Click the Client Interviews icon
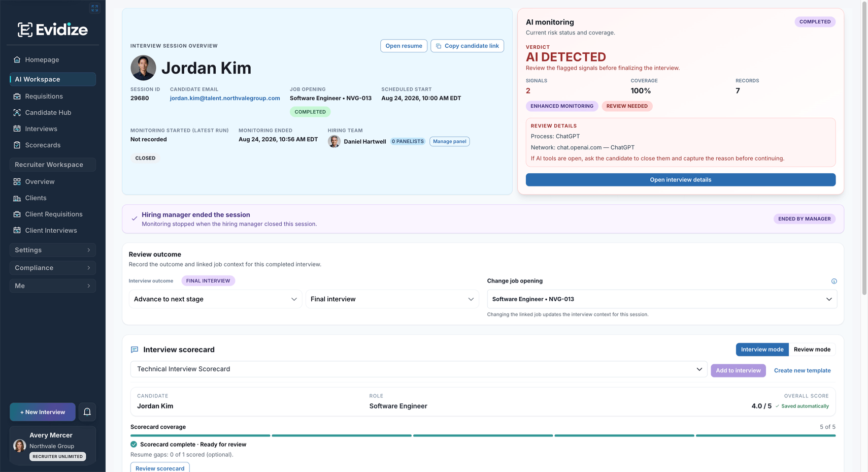Screen dimensions: 868x472 click(x=17, y=230)
